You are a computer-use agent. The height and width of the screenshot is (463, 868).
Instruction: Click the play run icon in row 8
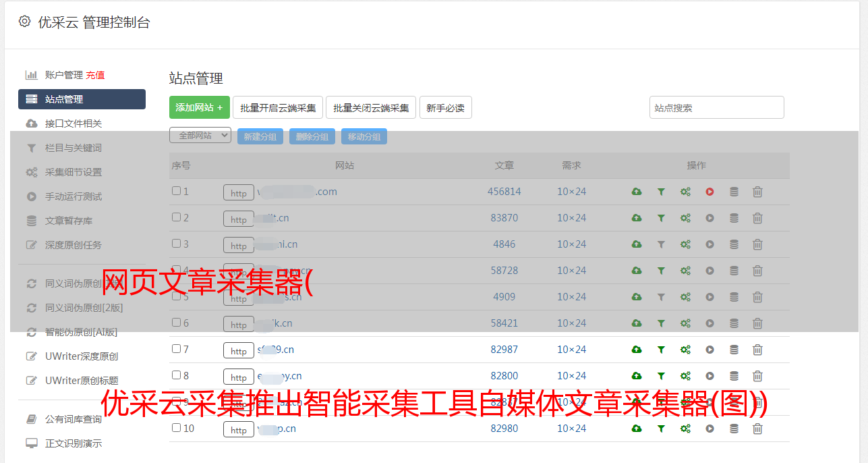(710, 376)
